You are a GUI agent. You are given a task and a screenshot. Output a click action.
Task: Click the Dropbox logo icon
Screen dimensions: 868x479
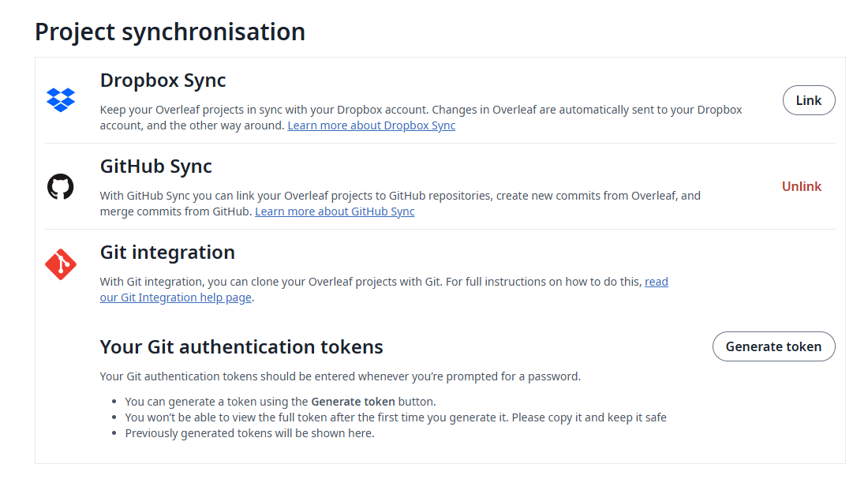(x=61, y=100)
